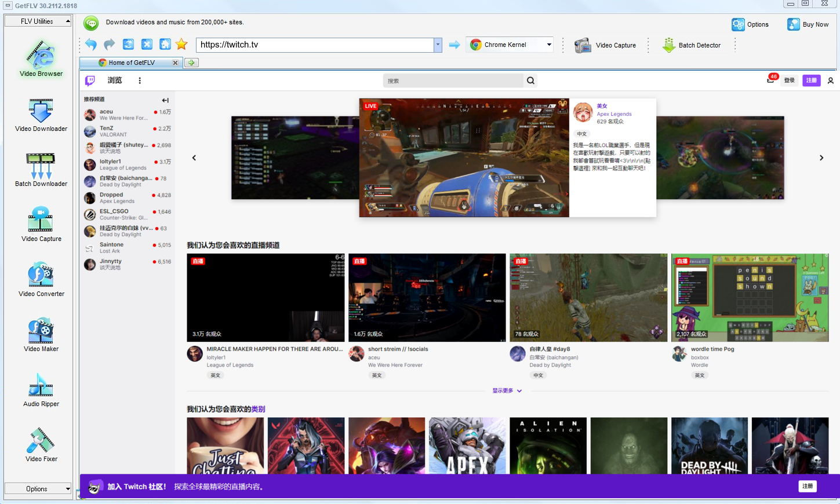Open the Twitch more options menu
This screenshot has height=504, width=840.
click(x=140, y=81)
